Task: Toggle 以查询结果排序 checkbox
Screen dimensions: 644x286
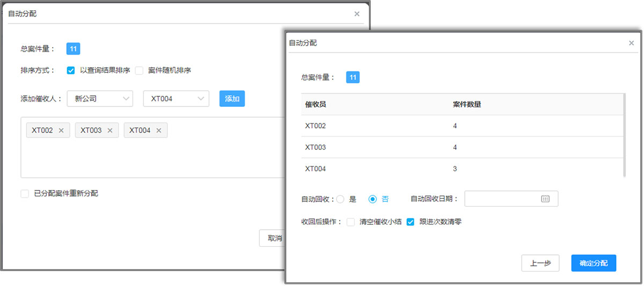Action: (x=71, y=70)
